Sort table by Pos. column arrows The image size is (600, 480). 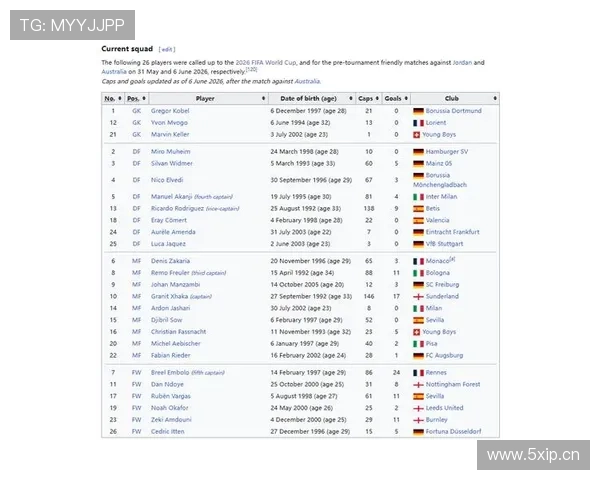tap(144, 98)
